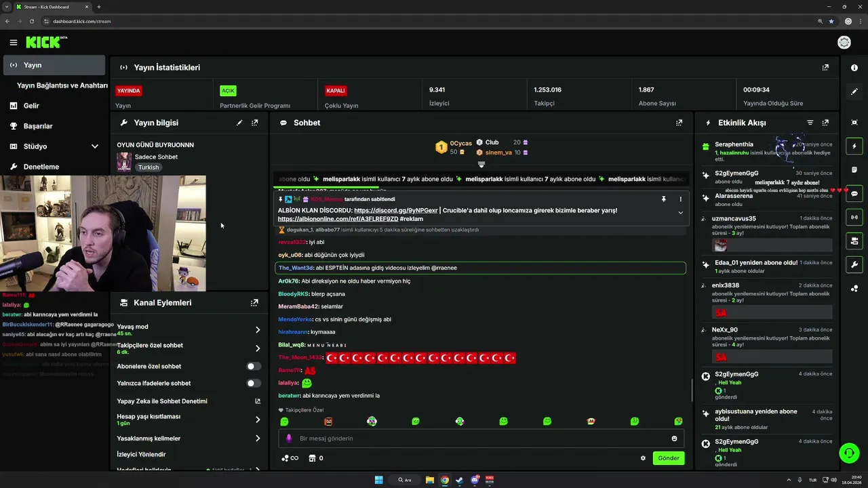Collapse the pinned message chevron
Screen dimensions: 868x488
point(680,213)
